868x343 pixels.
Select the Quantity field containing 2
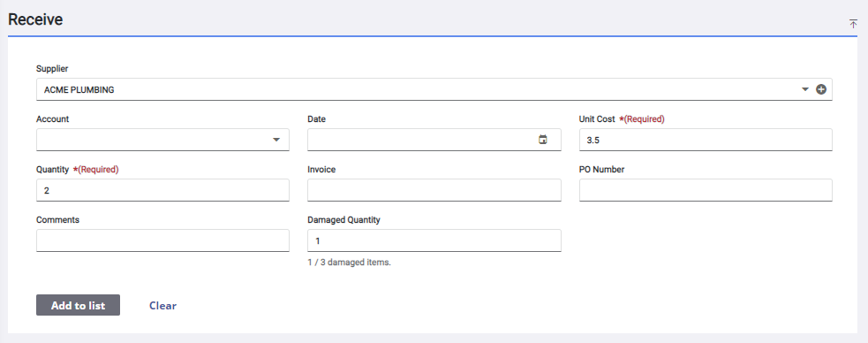(x=162, y=190)
